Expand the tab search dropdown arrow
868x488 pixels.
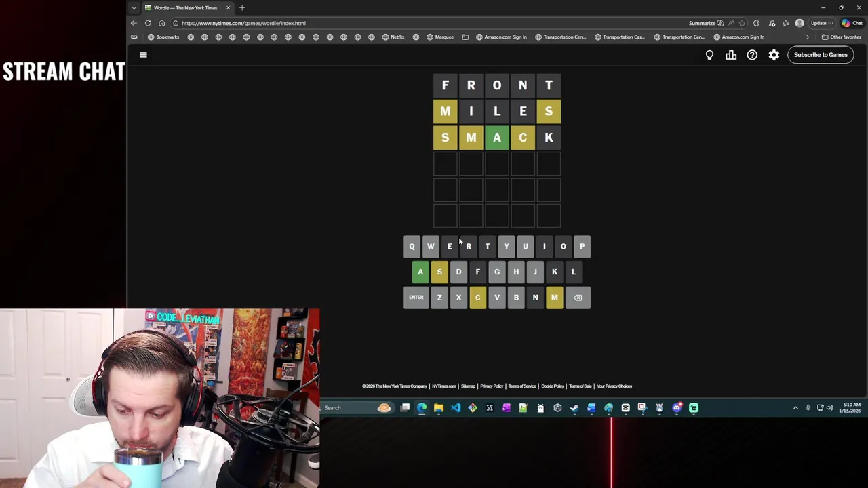point(134,8)
